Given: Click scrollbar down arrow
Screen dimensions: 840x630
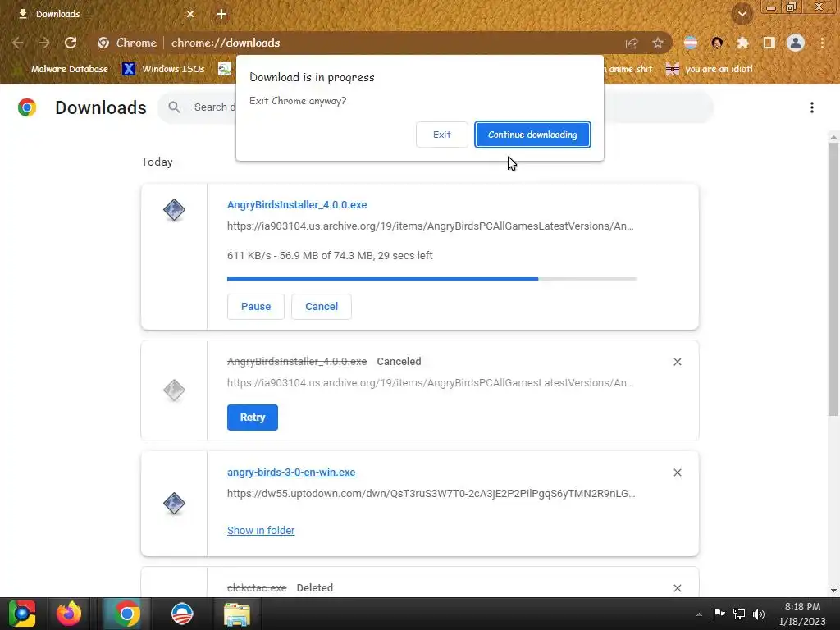Looking at the screenshot, I should pos(833,591).
